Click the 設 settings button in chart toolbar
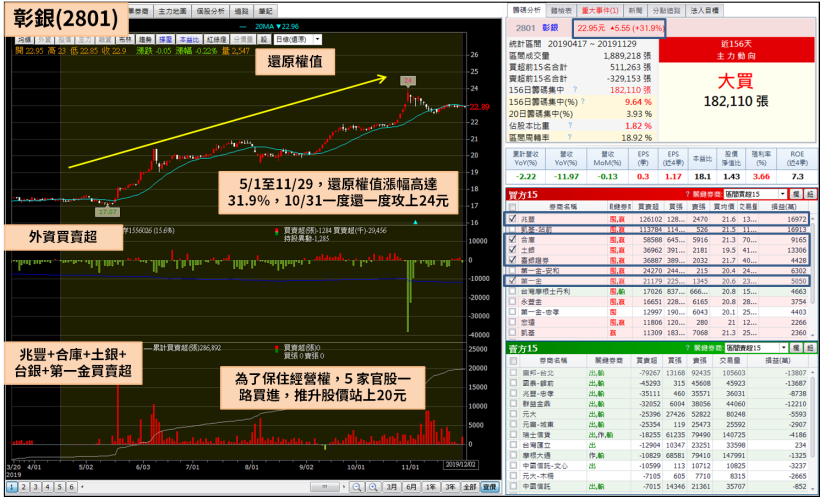Viewport: 820px width, 497px height. (264, 40)
